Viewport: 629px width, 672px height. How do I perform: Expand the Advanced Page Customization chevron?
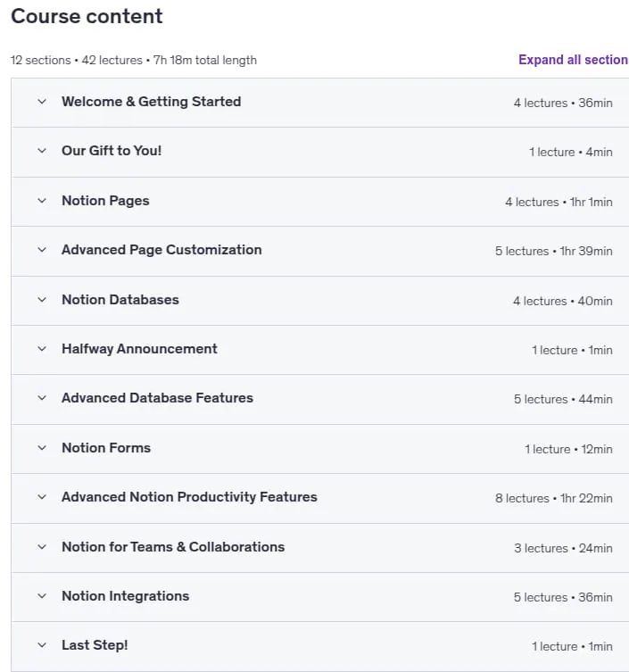pos(42,250)
